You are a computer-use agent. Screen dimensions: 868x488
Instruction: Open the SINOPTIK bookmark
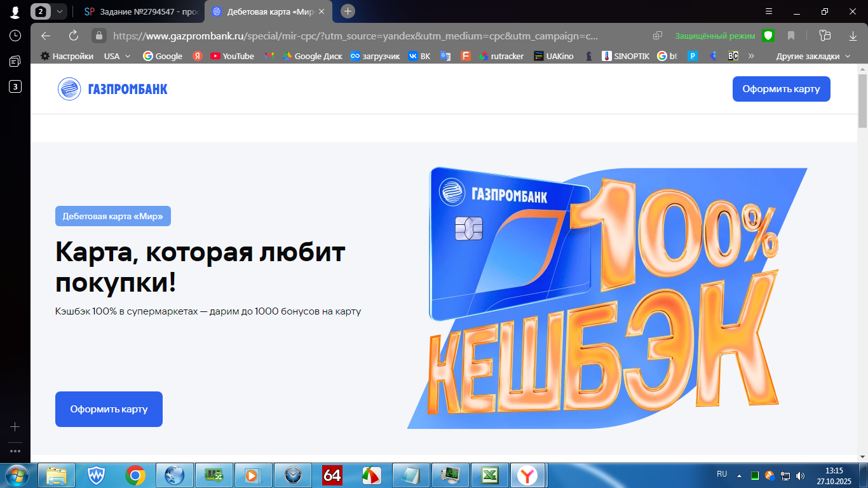[x=625, y=56]
